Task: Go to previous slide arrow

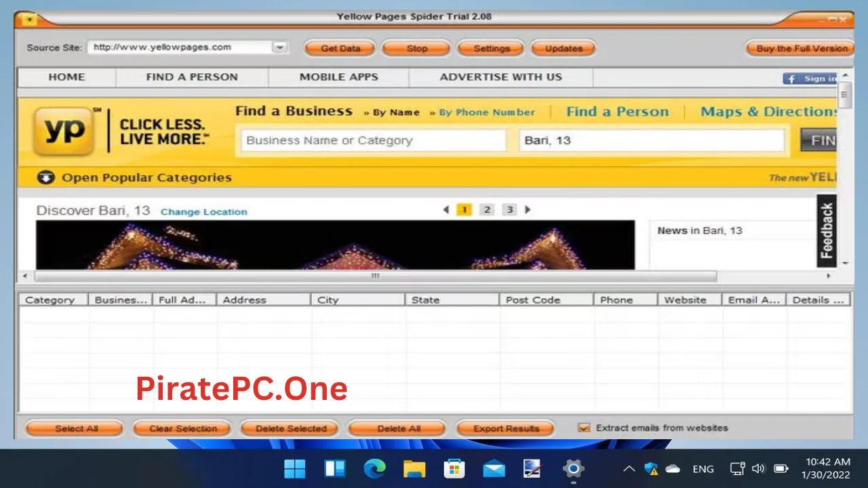Action: tap(446, 209)
